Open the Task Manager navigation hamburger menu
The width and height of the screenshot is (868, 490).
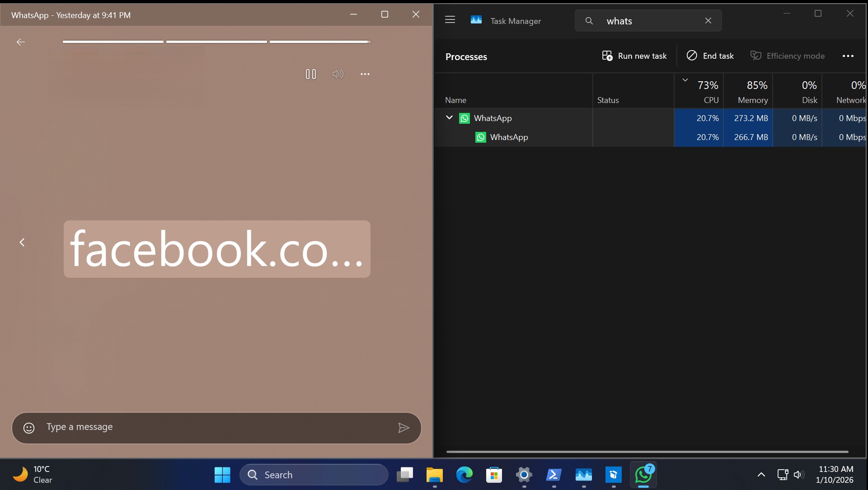tap(450, 20)
